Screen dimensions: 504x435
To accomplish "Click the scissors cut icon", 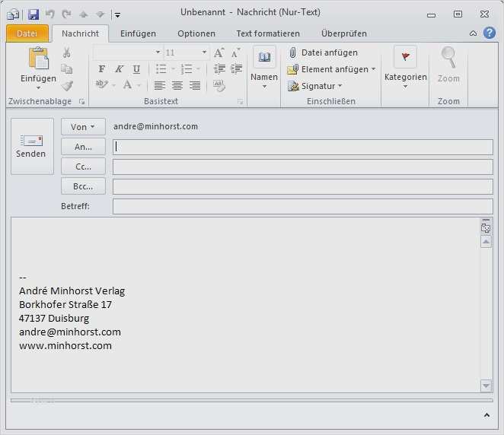I will point(66,52).
